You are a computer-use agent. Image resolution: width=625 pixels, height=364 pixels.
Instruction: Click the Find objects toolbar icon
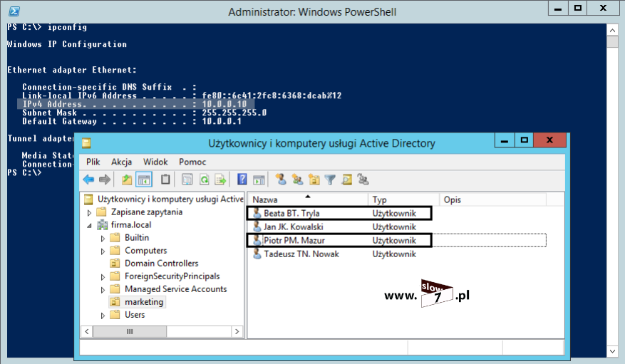pos(347,180)
